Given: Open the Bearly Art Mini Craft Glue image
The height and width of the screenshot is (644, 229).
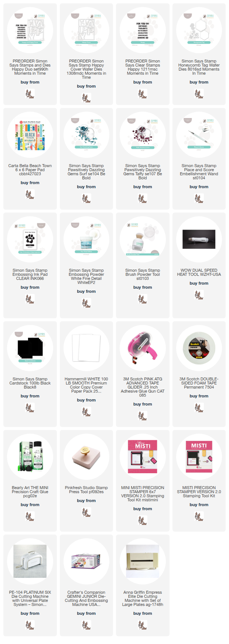Looking at the screenshot, I should [30, 457].
